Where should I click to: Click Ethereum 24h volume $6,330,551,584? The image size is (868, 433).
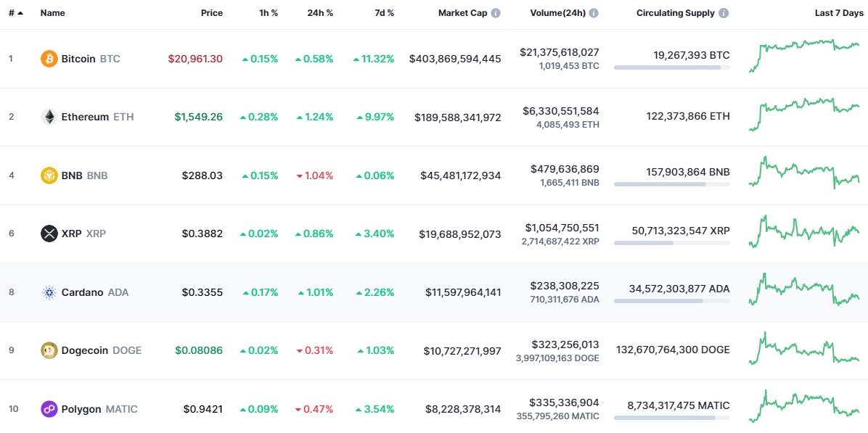561,110
